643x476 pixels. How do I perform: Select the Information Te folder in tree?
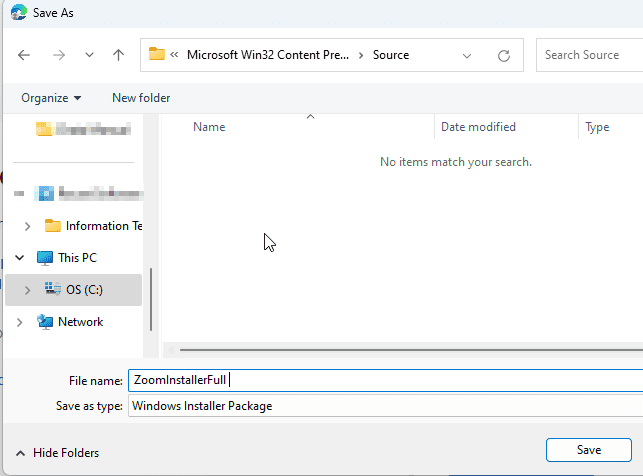(x=97, y=226)
